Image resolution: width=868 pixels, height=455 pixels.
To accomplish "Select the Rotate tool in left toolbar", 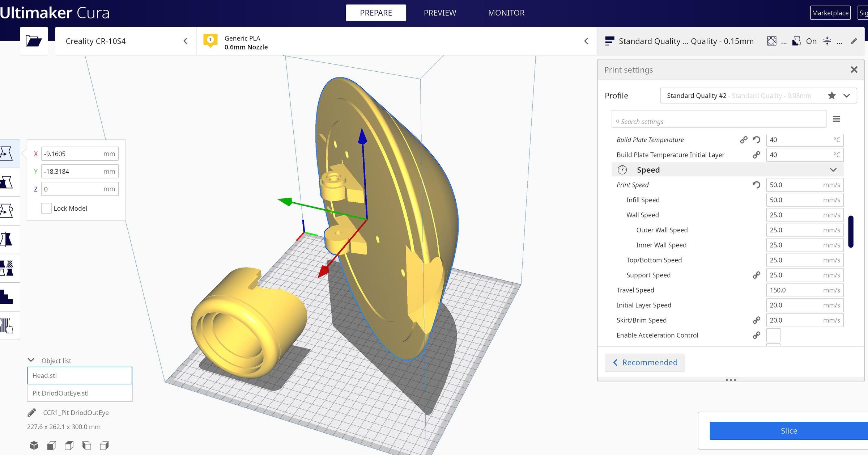I will pos(7,211).
